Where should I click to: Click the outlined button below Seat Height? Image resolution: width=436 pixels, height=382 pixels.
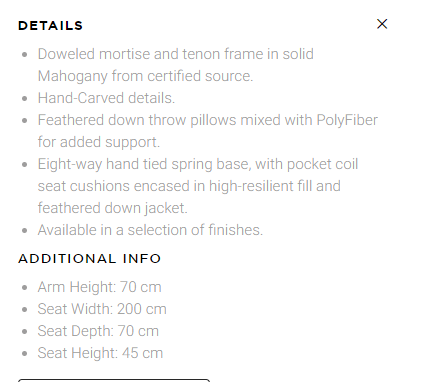114,380
